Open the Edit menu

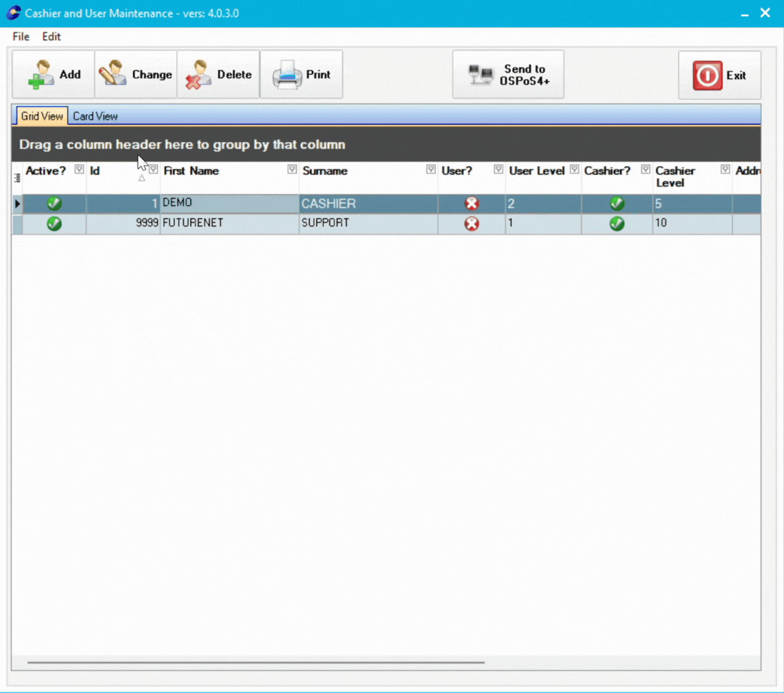[x=51, y=36]
